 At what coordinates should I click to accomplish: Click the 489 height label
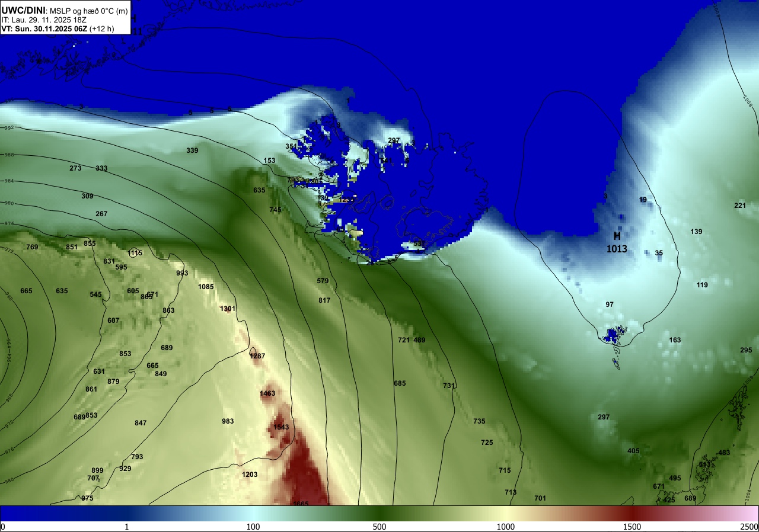(x=419, y=340)
